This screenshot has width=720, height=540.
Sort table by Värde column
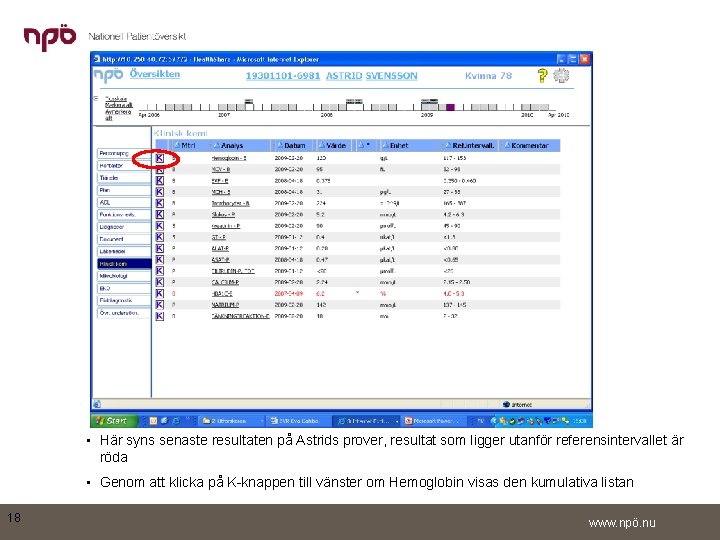332,146
